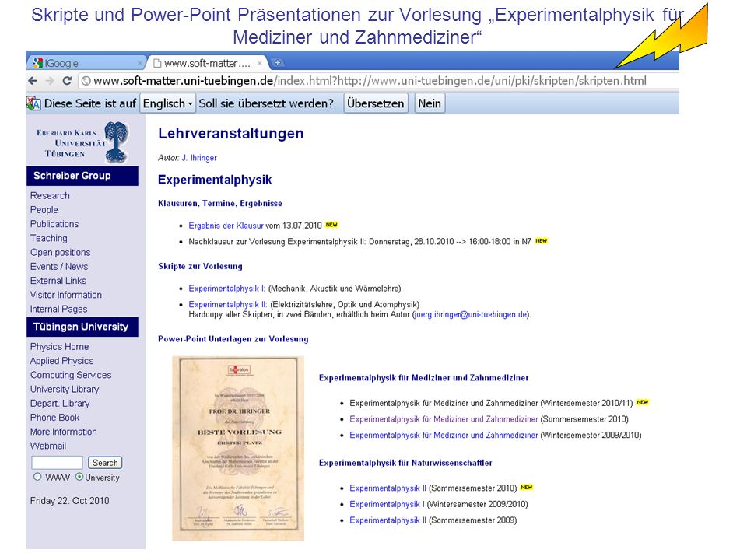Close the www.soft-matter tab

point(260,63)
